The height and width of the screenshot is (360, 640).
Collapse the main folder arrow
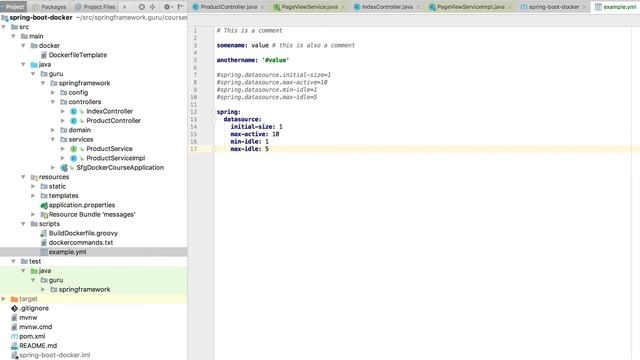(x=13, y=36)
